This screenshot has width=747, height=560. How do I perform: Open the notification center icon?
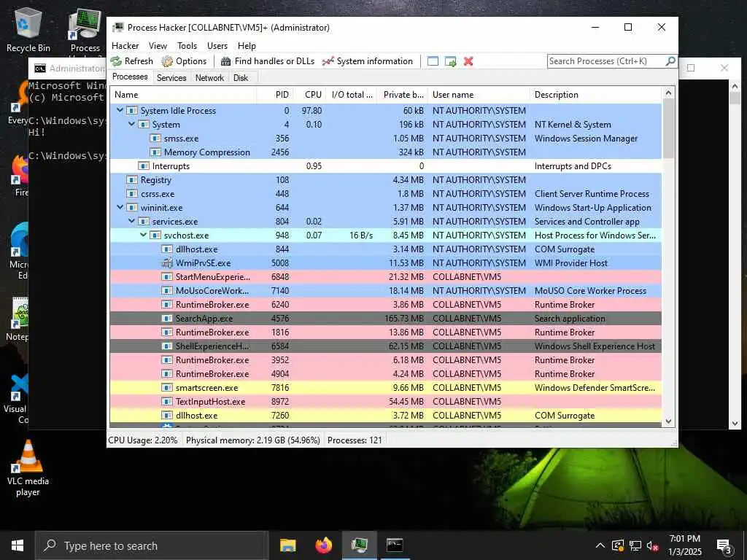(x=724, y=545)
